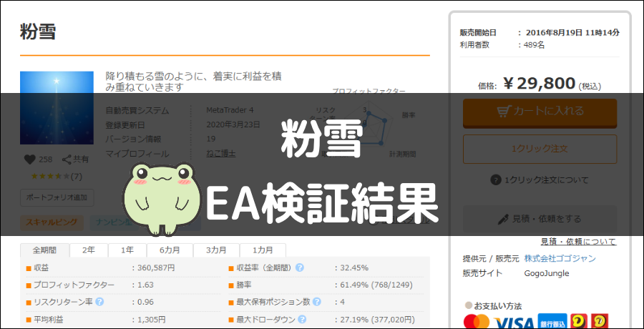Click the share icon

[67, 159]
